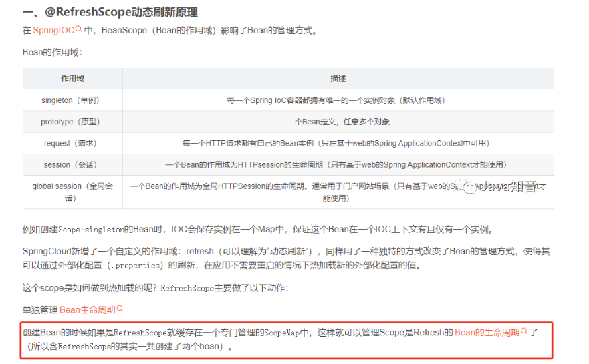The height and width of the screenshot is (364, 589).
Task: Click description of the global session row
Action: tap(338, 192)
